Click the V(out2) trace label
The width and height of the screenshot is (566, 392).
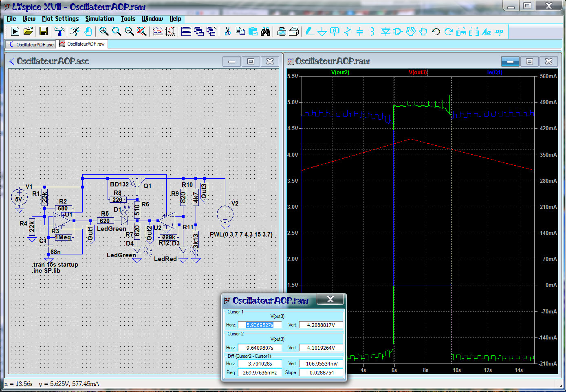(x=340, y=72)
